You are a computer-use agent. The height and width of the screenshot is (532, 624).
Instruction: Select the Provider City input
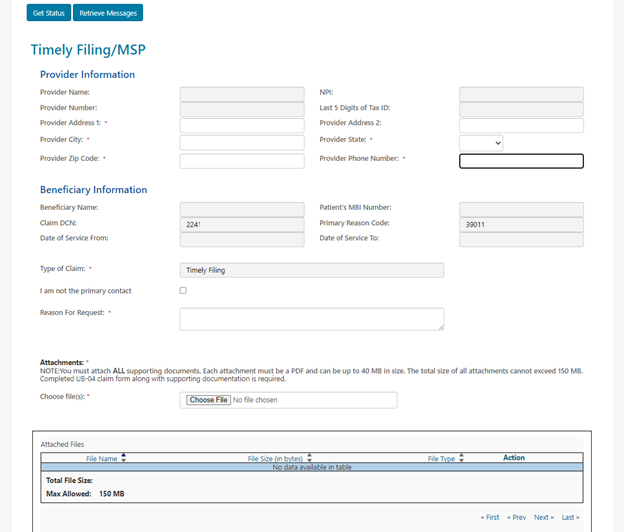pos(241,143)
